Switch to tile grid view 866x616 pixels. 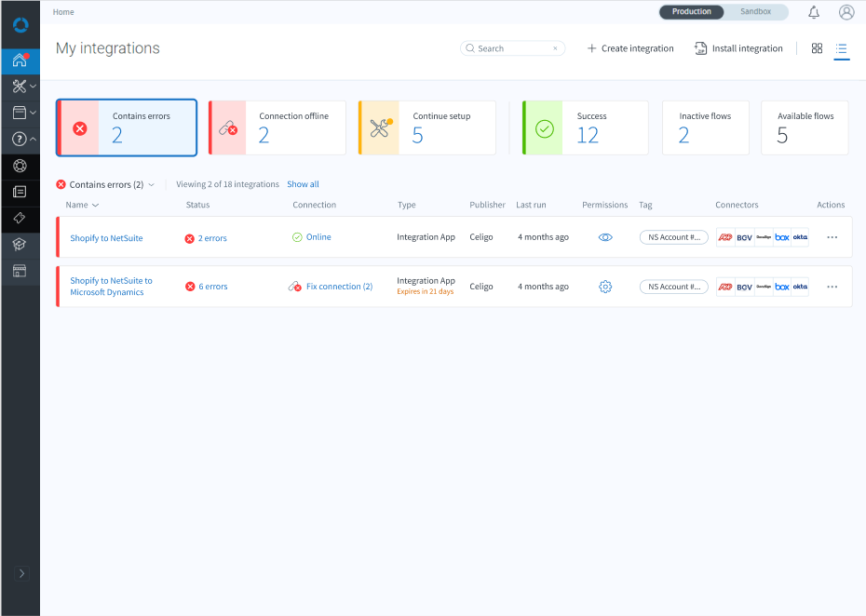[x=817, y=48]
